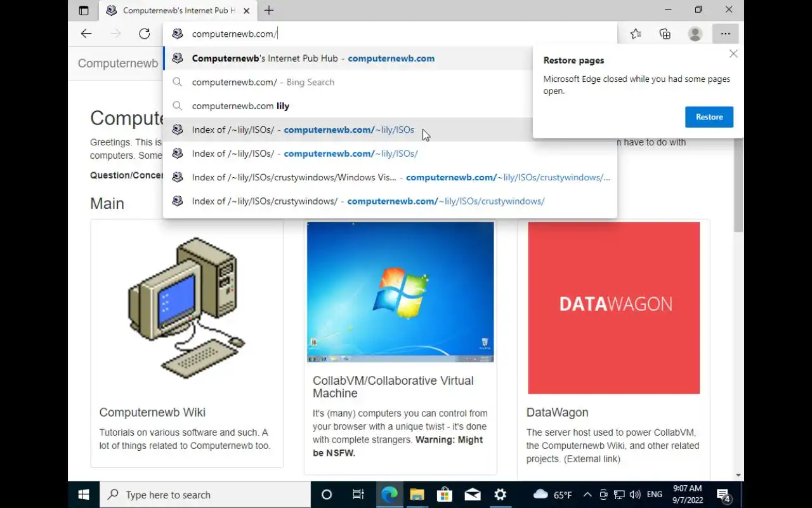
Task: Open the weather 65°F widget
Action: (x=553, y=495)
